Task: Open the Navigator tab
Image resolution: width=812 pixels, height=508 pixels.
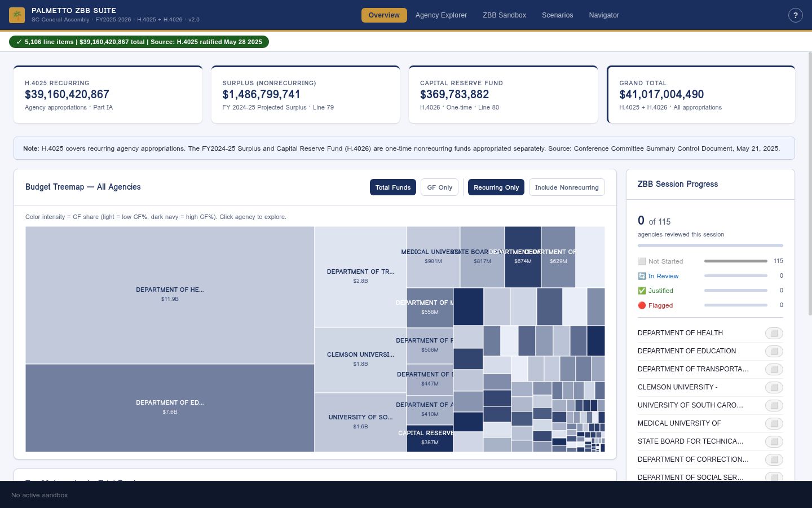Action: [x=604, y=15]
